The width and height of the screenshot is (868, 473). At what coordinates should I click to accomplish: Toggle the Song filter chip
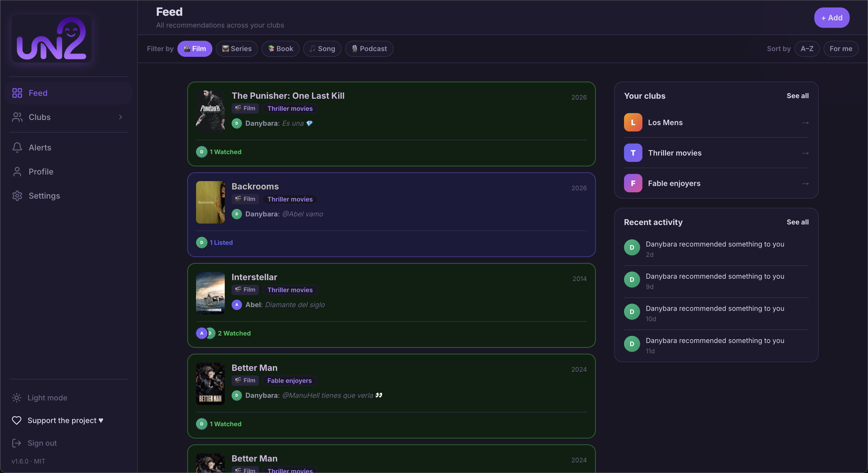tap(322, 49)
